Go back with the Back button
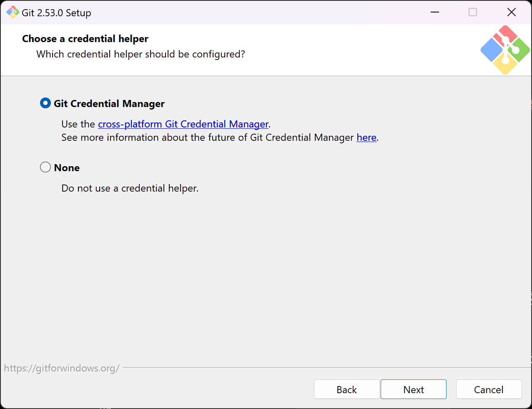This screenshot has width=532, height=409. pos(346,389)
